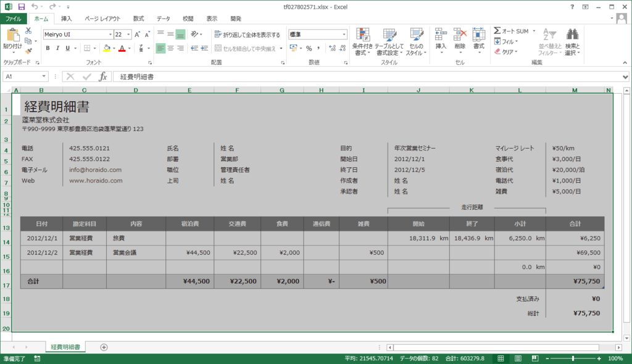Open the File (ファイル) tab

(x=14, y=19)
